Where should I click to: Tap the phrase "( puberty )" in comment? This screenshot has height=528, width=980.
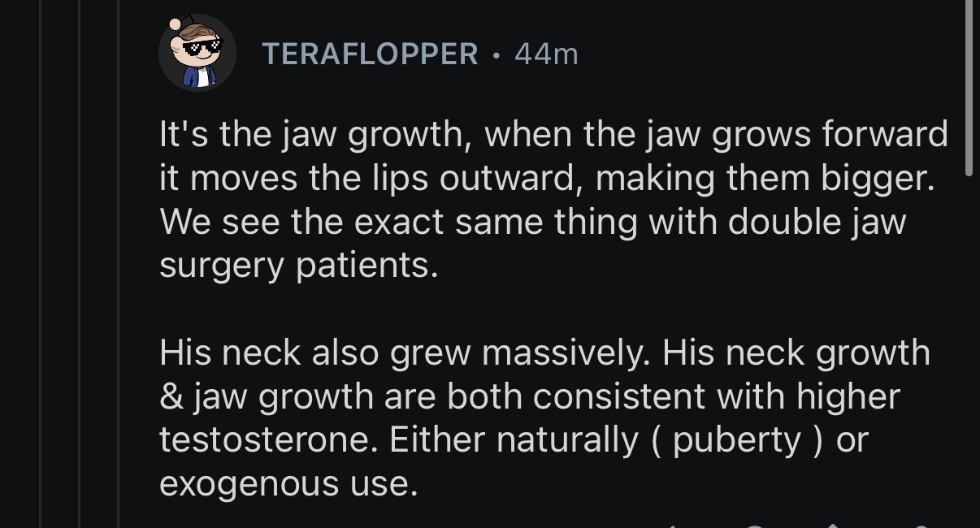[741, 441]
